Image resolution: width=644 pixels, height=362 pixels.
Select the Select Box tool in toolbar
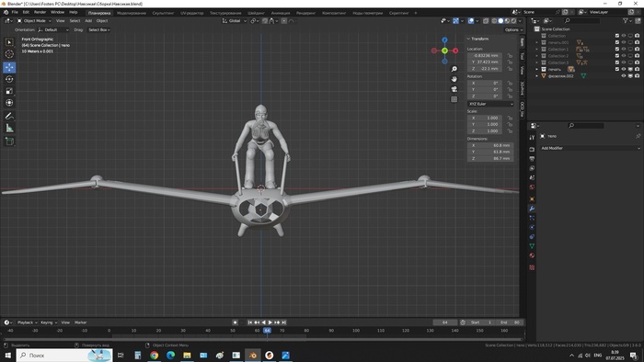[x=9, y=42]
